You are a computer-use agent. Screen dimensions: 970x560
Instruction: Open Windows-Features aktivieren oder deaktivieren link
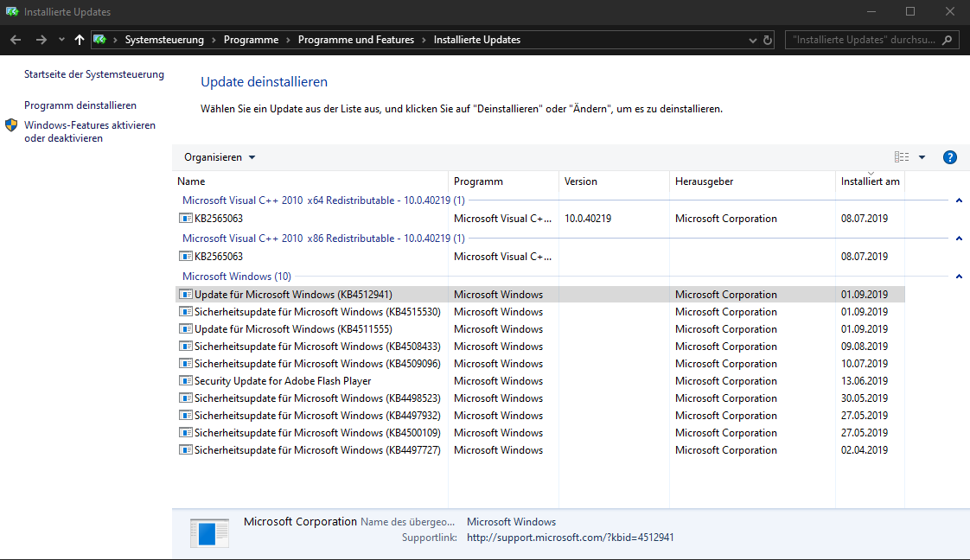90,131
